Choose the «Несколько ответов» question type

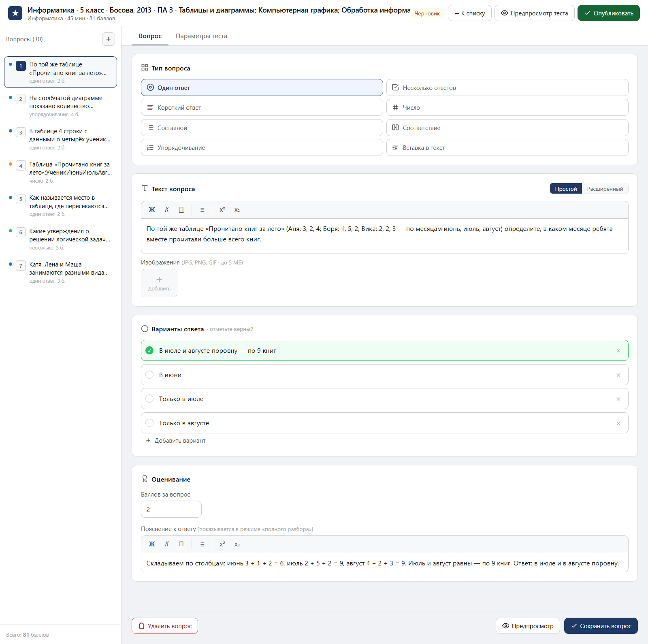click(x=507, y=87)
